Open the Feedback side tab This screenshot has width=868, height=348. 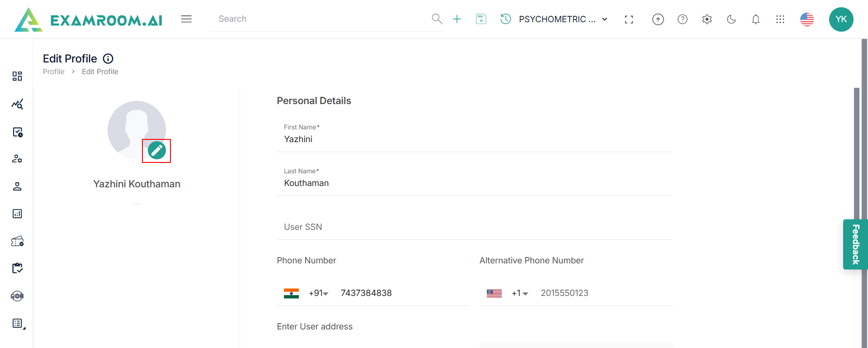pyautogui.click(x=855, y=244)
